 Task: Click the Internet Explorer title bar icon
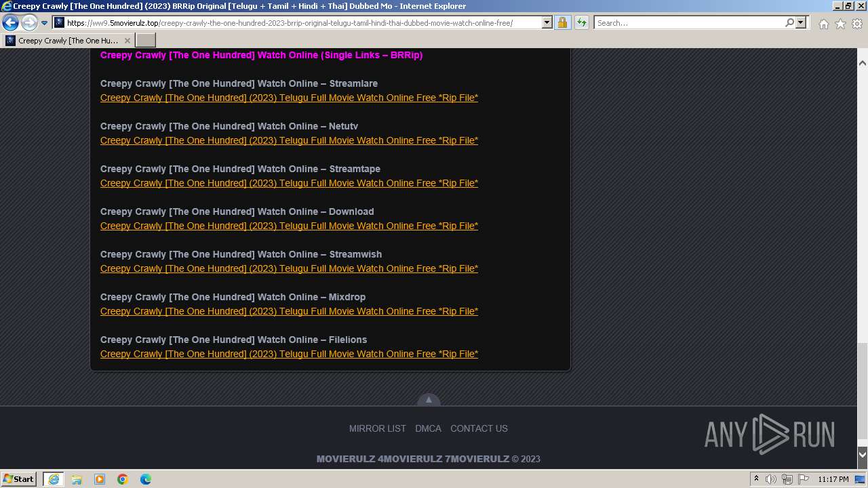coord(6,6)
